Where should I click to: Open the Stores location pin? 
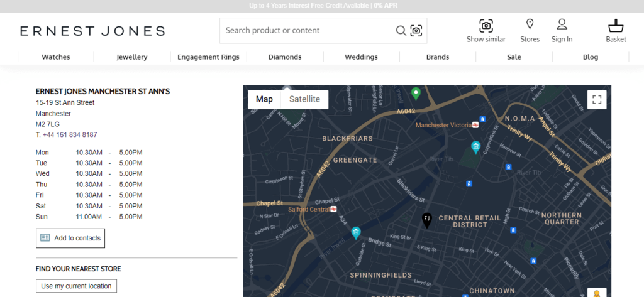[x=530, y=24]
